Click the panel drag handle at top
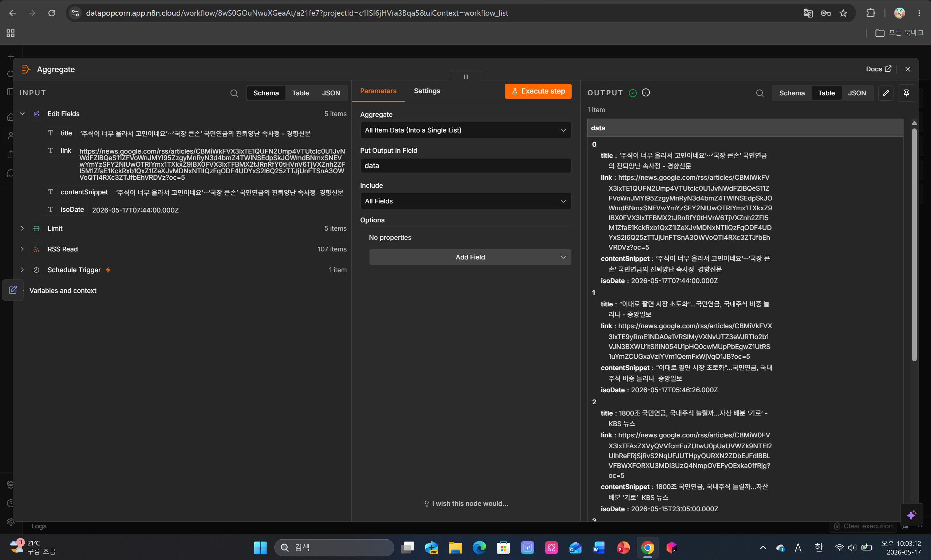The width and height of the screenshot is (931, 560). pyautogui.click(x=466, y=76)
